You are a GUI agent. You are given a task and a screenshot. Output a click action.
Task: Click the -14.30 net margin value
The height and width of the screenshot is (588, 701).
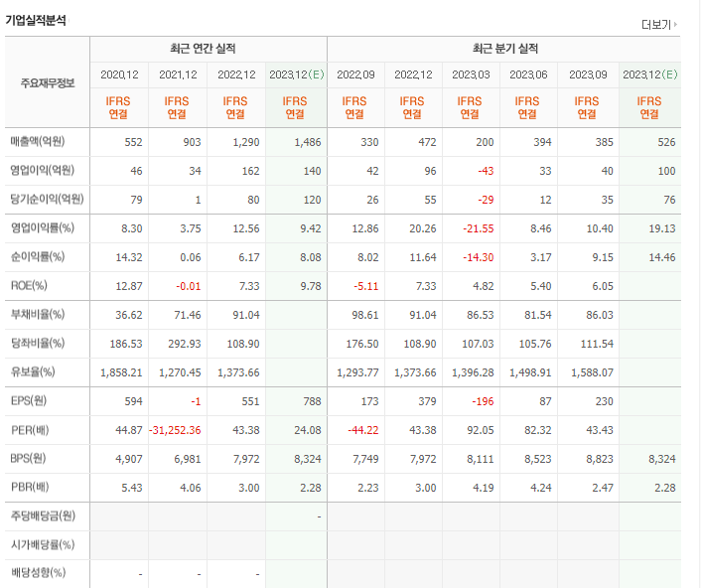(x=479, y=257)
